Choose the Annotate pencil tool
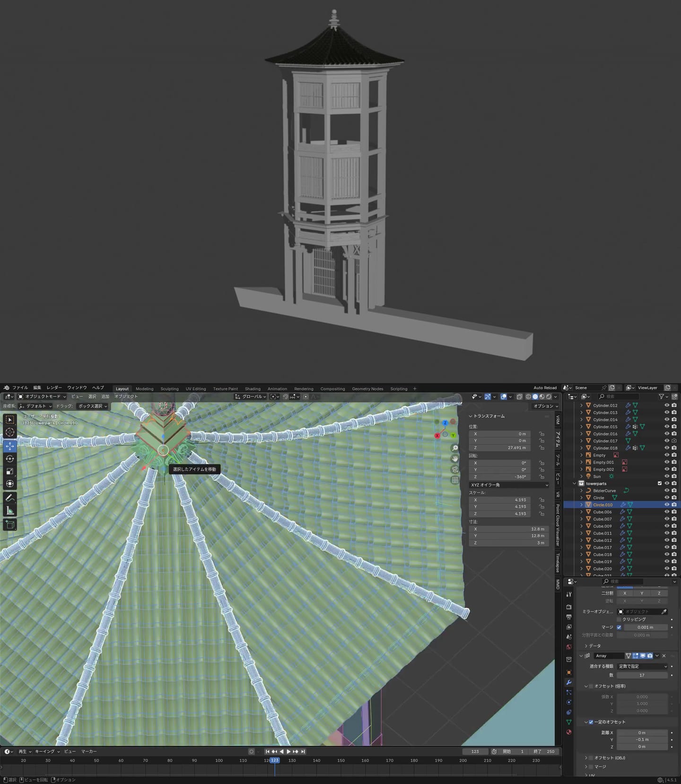 coord(10,498)
